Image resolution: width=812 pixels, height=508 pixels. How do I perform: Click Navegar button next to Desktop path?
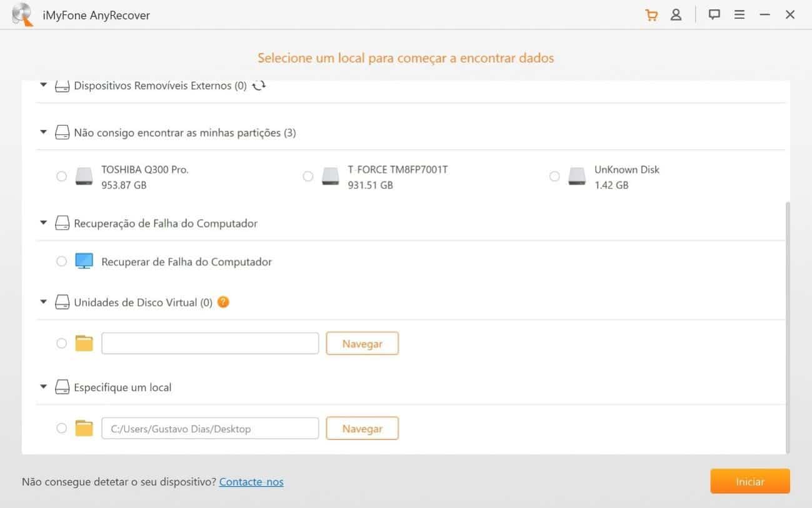pos(363,429)
